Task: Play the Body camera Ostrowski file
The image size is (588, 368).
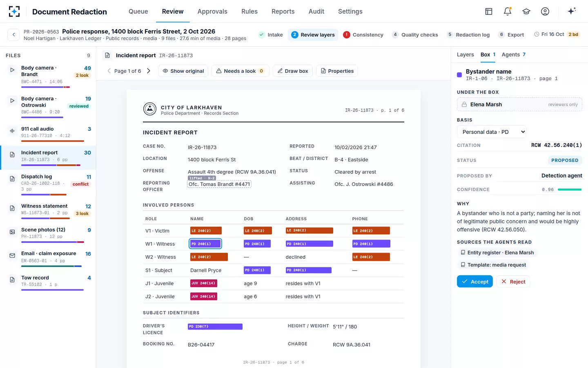Action: pyautogui.click(x=12, y=101)
